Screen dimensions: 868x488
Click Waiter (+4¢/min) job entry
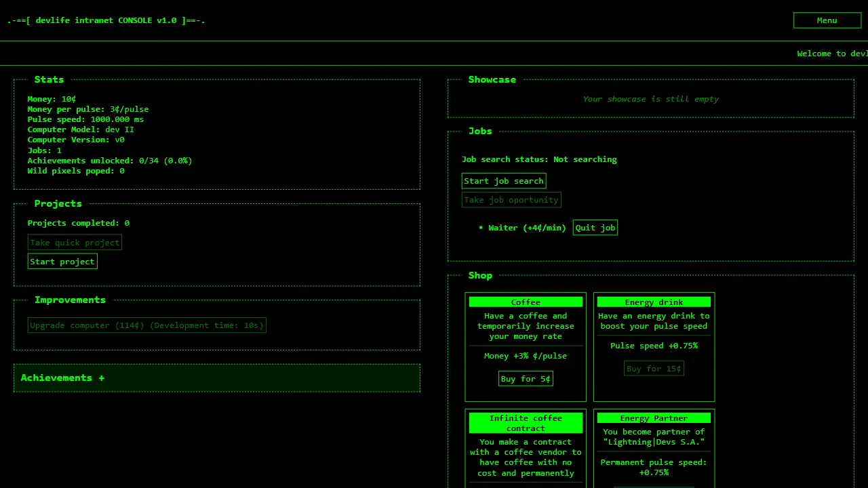pos(527,228)
